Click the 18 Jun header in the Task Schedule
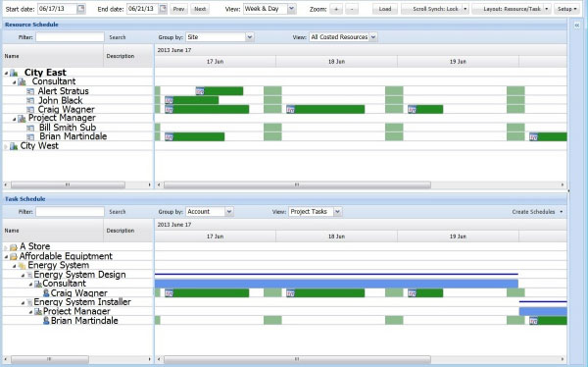 tap(336, 236)
